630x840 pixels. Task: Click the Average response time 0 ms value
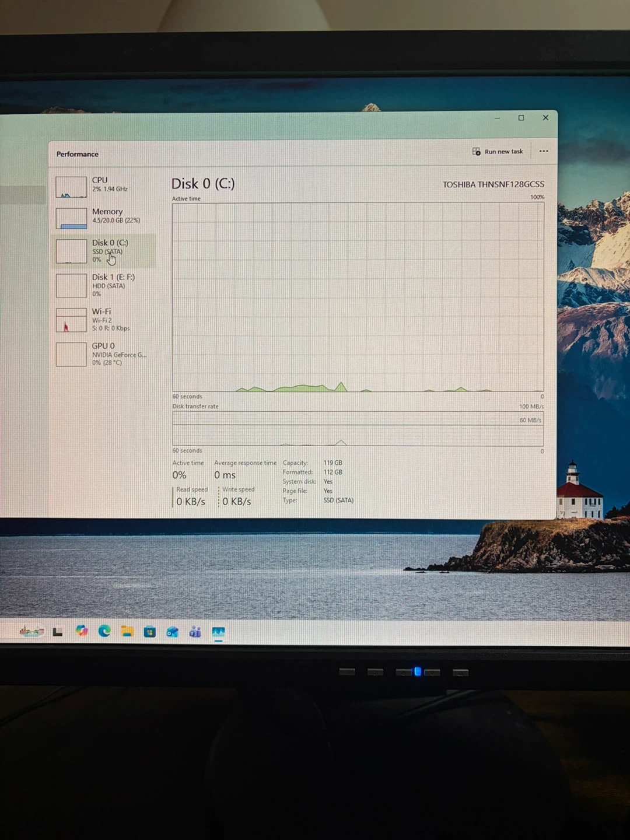tap(225, 475)
